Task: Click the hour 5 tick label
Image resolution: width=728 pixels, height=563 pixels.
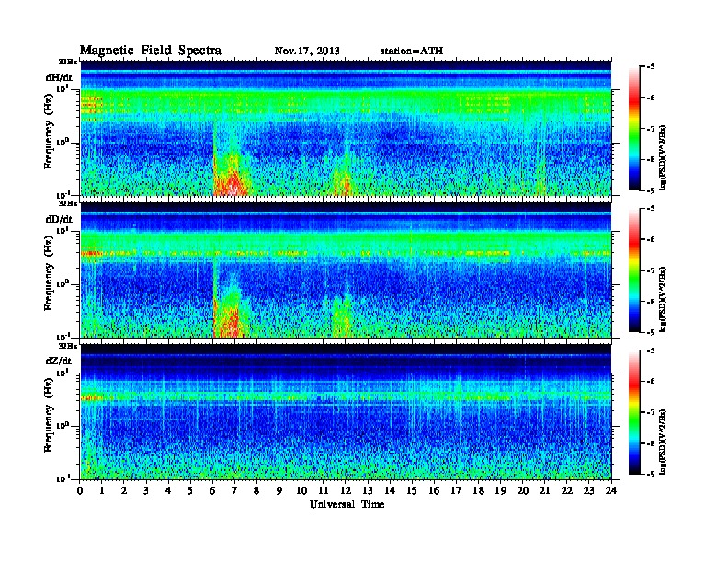Action: coord(190,490)
